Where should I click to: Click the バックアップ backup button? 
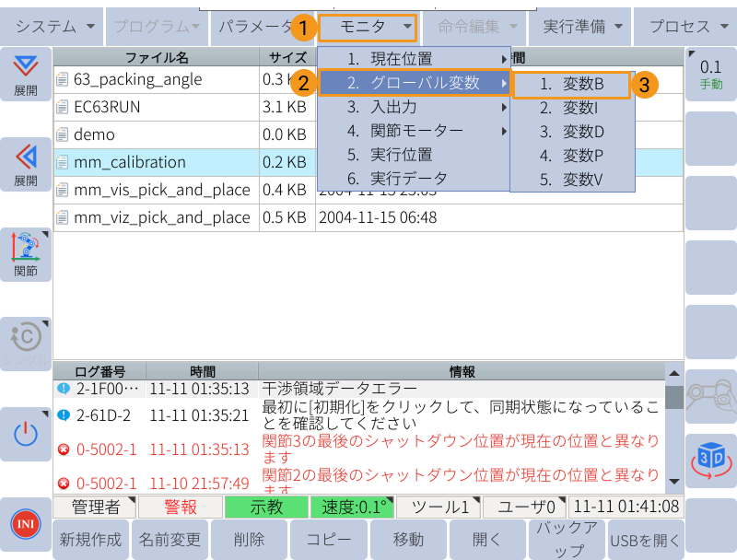point(567,540)
